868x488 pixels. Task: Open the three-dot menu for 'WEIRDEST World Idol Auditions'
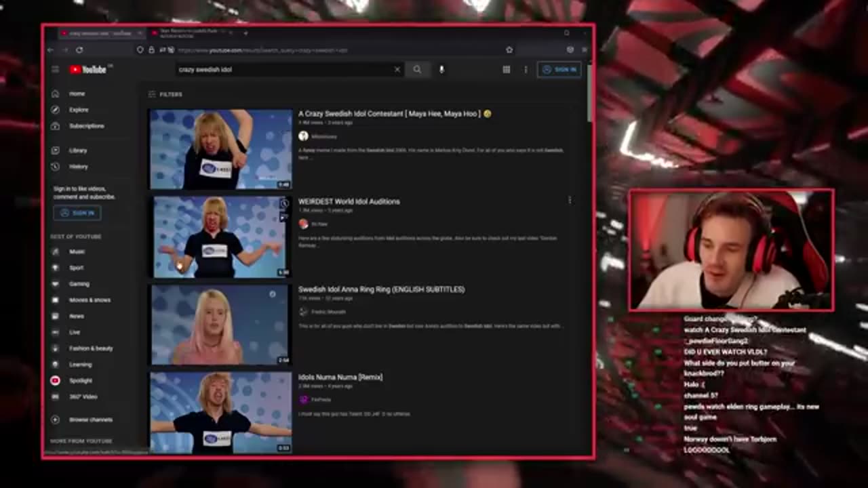(570, 201)
